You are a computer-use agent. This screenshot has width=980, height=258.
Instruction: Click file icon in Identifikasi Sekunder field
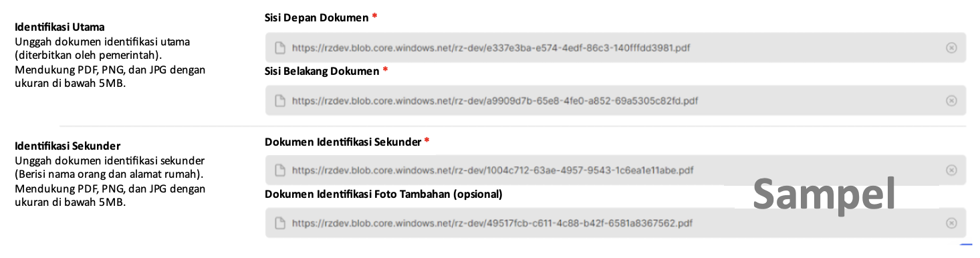tap(280, 170)
